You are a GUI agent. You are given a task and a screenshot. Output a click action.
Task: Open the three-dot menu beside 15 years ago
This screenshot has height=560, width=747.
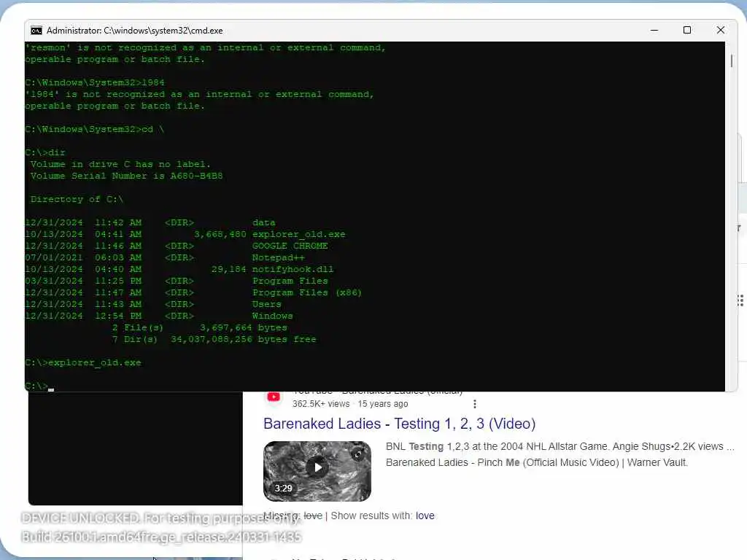474,404
